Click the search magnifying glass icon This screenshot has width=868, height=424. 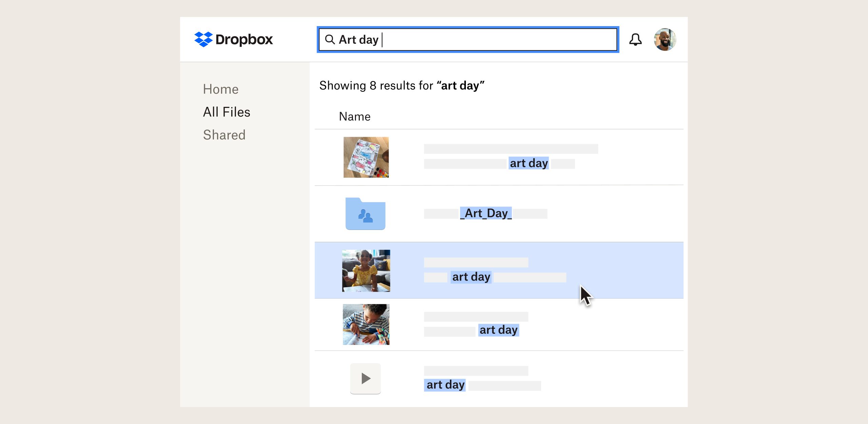331,39
